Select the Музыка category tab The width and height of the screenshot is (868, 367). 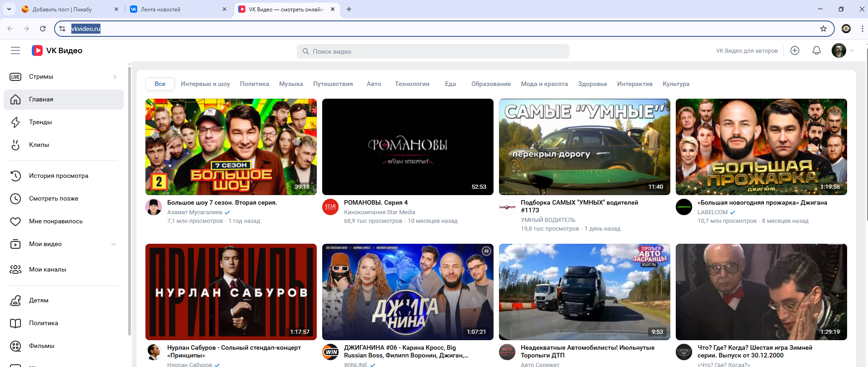pyautogui.click(x=291, y=84)
